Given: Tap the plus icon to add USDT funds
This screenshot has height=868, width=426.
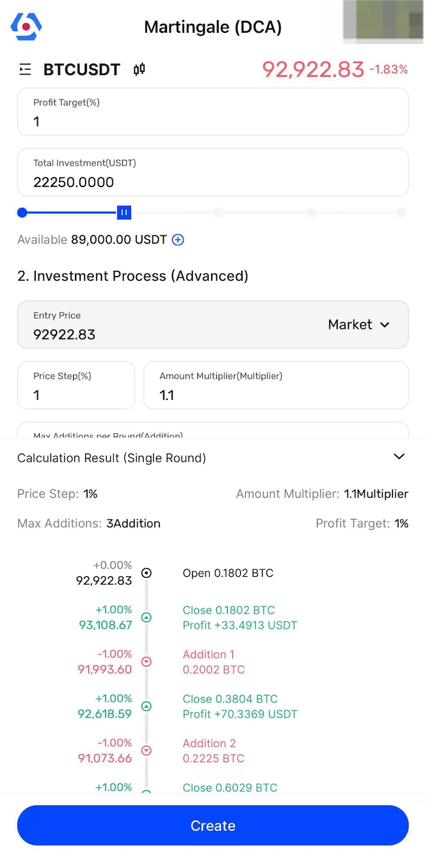Looking at the screenshot, I should tap(178, 239).
